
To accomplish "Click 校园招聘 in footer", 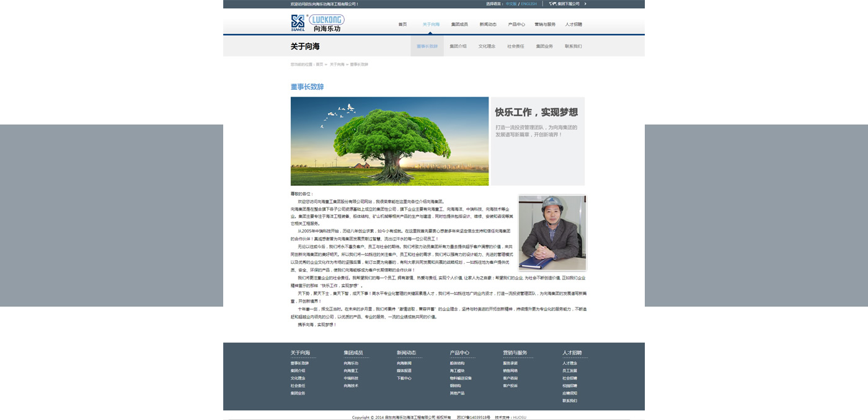I will tap(570, 386).
